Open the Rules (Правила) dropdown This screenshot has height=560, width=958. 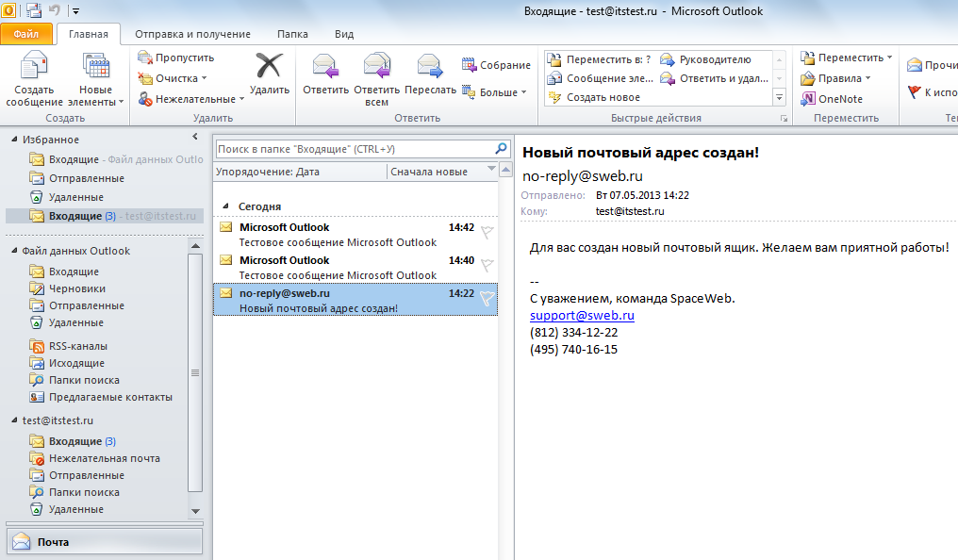tap(835, 78)
